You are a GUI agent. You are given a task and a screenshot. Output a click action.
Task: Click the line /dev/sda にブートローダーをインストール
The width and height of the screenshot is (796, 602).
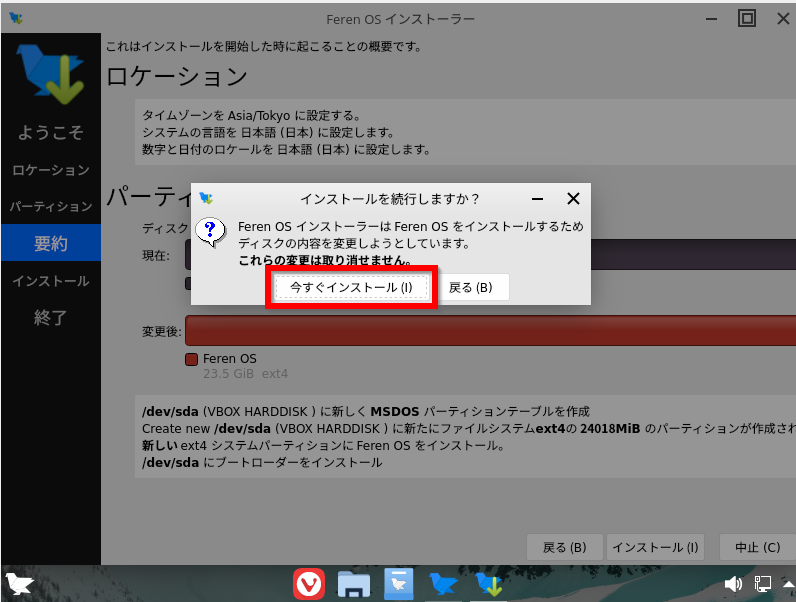coord(262,462)
